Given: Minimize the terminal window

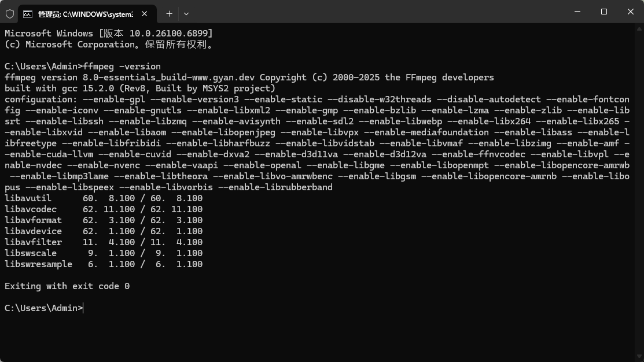Looking at the screenshot, I should click(577, 12).
